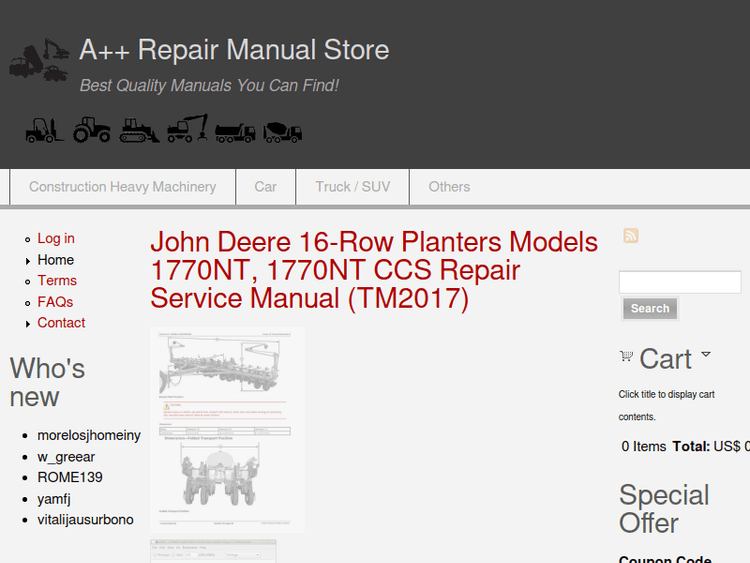Click the tractor icon in header

pyautogui.click(x=91, y=129)
